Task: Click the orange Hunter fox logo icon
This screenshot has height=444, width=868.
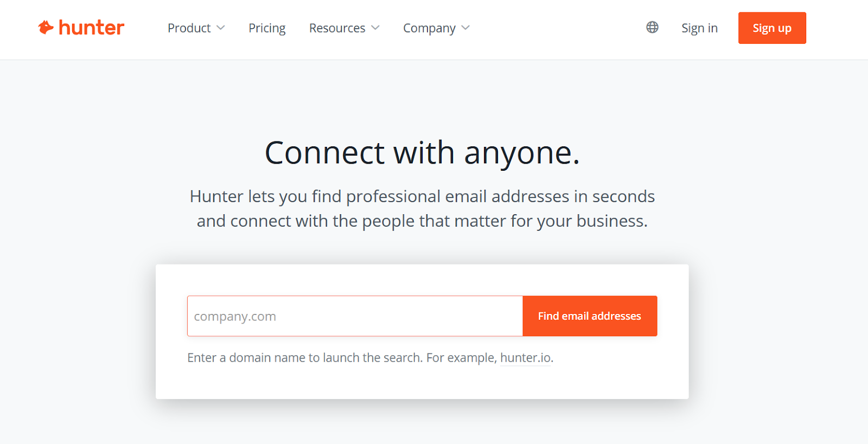Action: (x=46, y=27)
